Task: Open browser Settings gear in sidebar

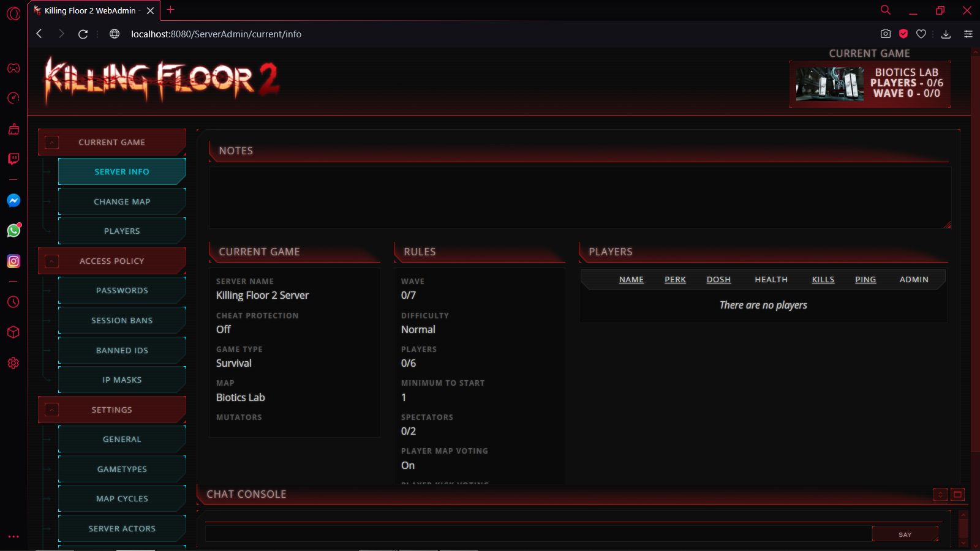Action: (x=13, y=363)
